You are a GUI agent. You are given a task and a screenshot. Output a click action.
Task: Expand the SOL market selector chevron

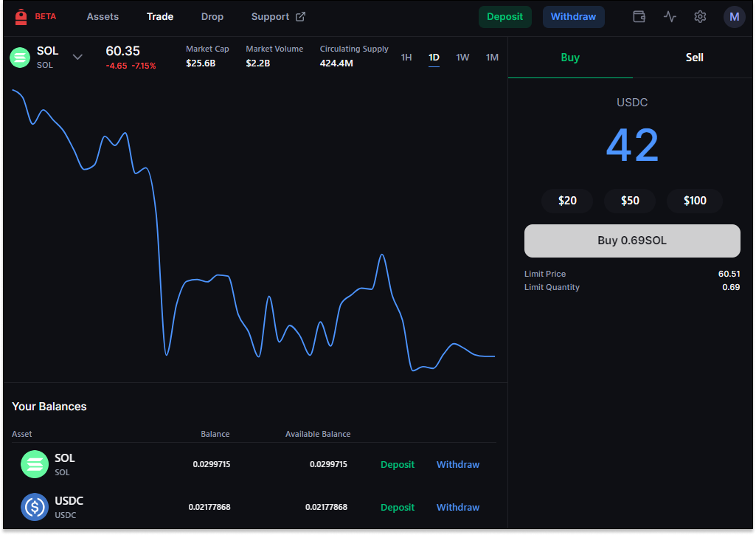click(x=77, y=57)
